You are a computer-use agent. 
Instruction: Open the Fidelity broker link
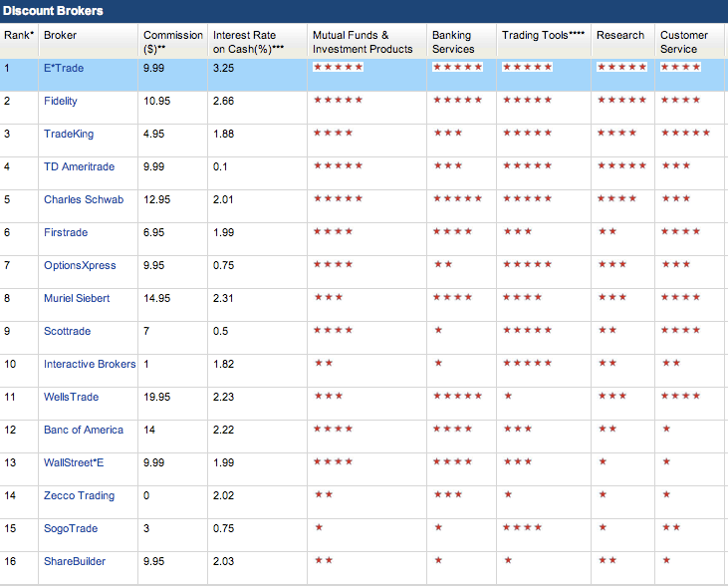61,102
